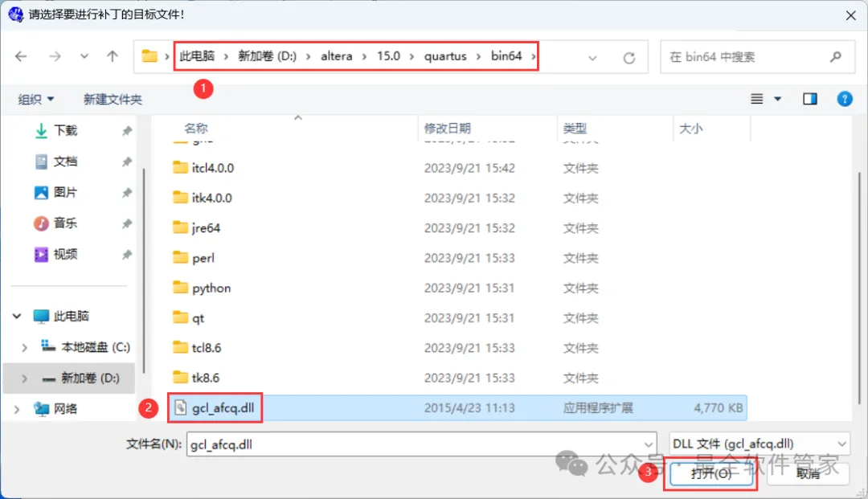Open 下载 quick access folder
868x499 pixels.
pos(65,130)
